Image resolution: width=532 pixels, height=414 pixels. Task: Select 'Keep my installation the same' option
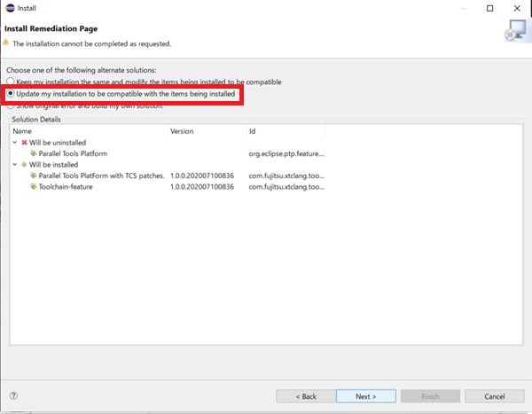pyautogui.click(x=11, y=82)
